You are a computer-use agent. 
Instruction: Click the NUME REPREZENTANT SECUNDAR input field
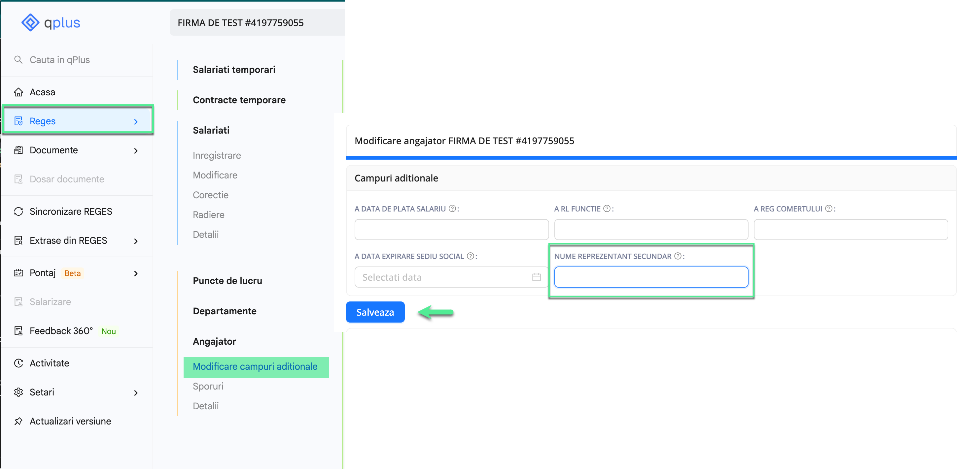coord(651,277)
